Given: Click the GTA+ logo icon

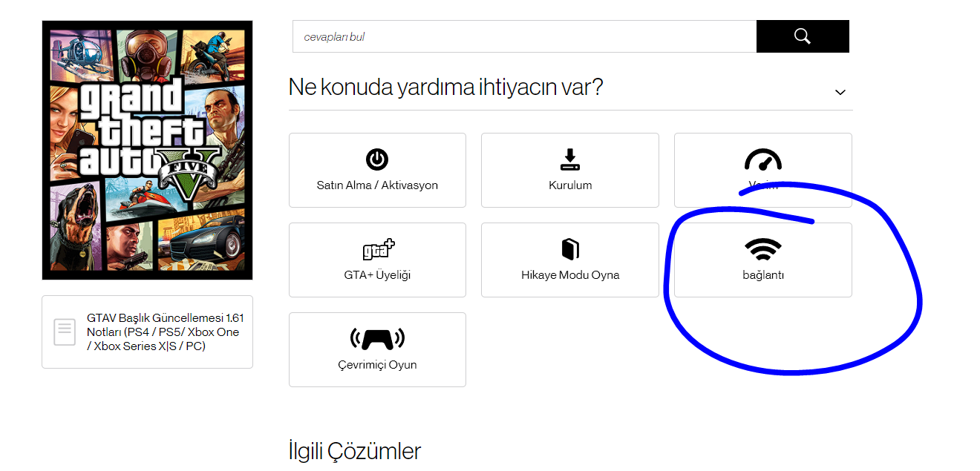Looking at the screenshot, I should click(x=378, y=248).
